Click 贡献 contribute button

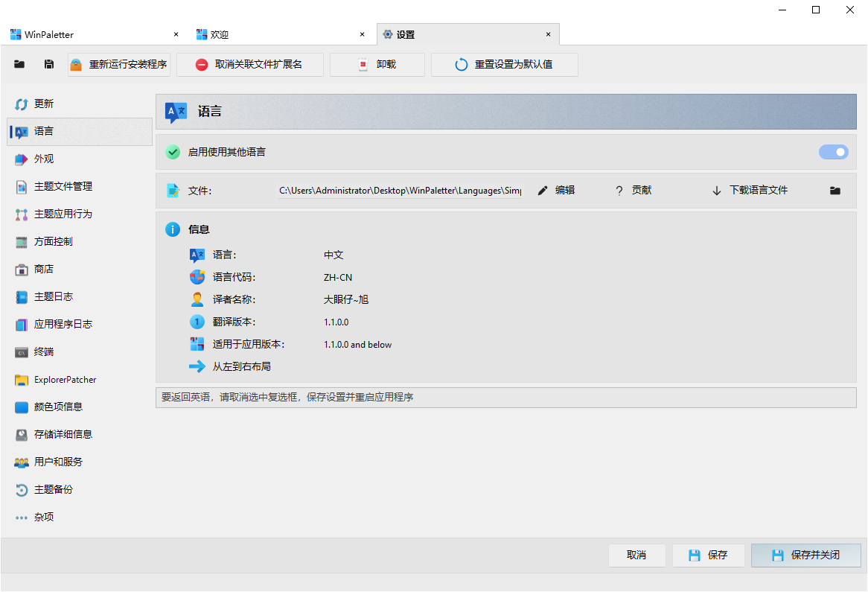click(x=634, y=191)
